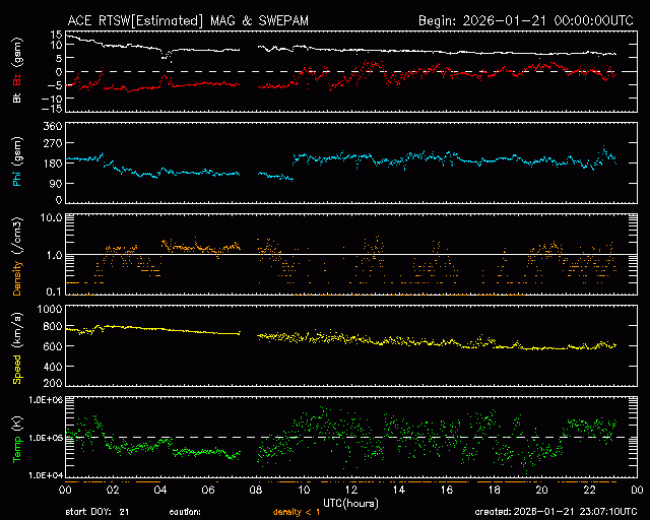Click the 'caution:' footer label

point(185,512)
